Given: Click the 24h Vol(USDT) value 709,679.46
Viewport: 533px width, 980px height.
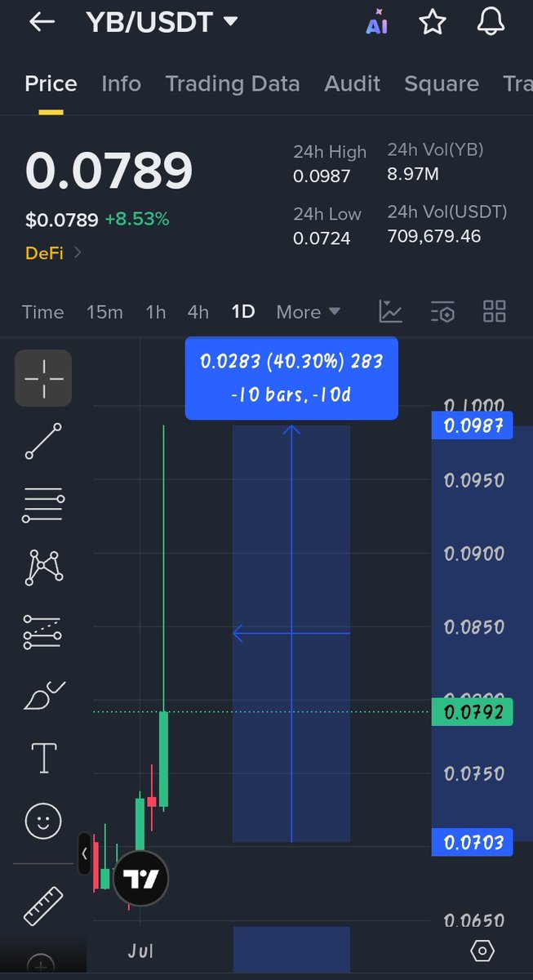Looking at the screenshot, I should pos(434,237).
